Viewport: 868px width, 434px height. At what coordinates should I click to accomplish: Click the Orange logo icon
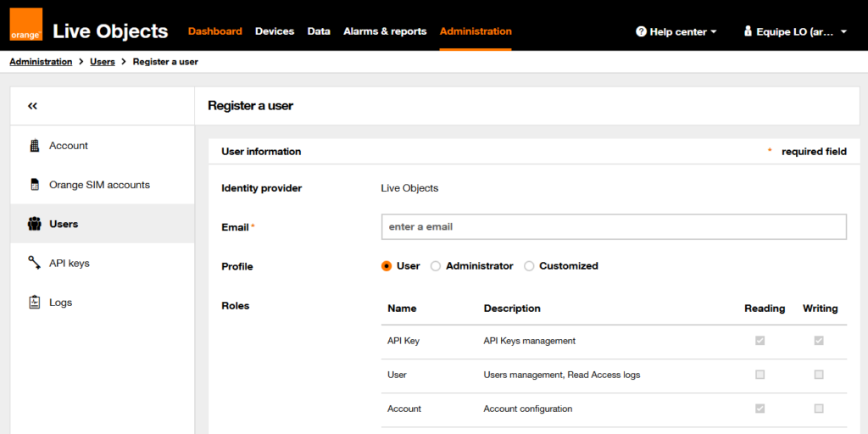pyautogui.click(x=26, y=25)
